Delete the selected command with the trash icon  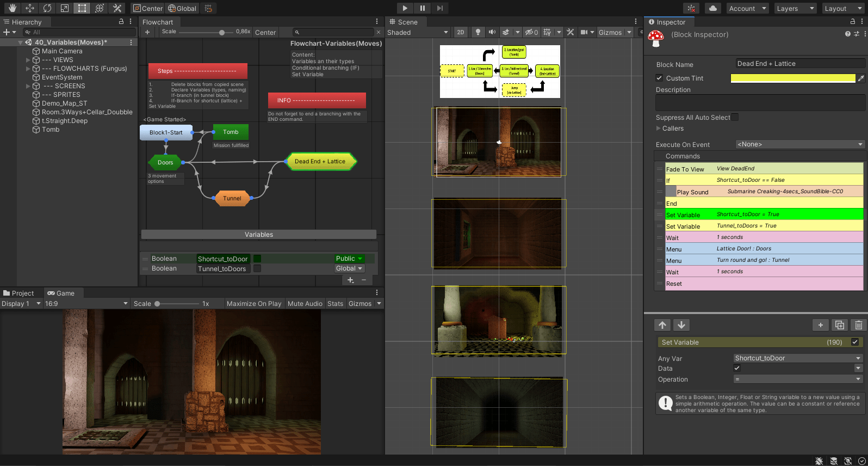(858, 325)
